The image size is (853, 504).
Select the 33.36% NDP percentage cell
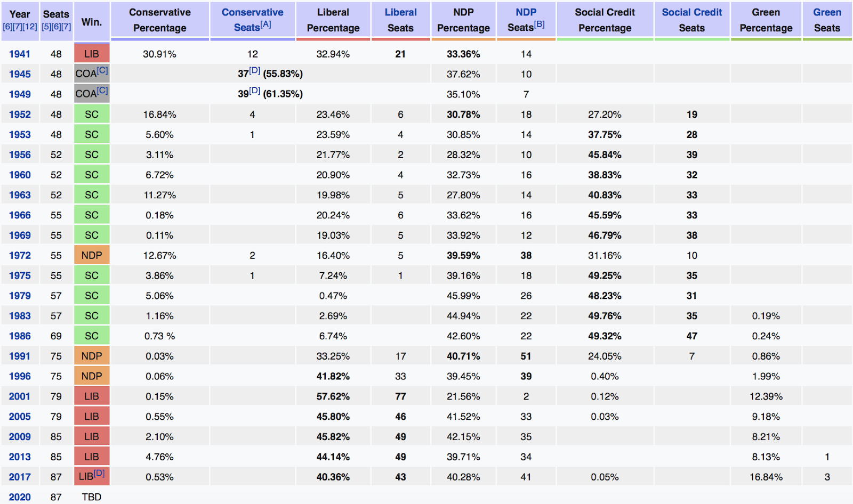[463, 54]
